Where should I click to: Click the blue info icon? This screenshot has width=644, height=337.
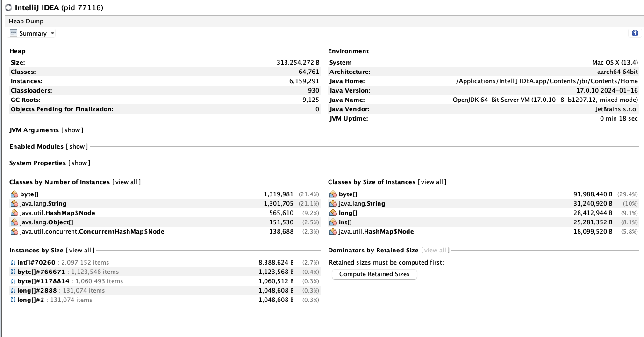pos(635,33)
